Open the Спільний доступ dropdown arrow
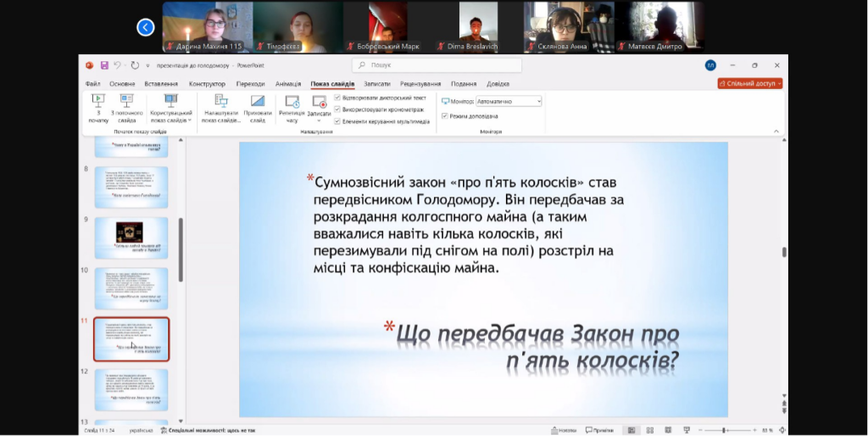This screenshot has height=436, width=868. pyautogui.click(x=780, y=84)
